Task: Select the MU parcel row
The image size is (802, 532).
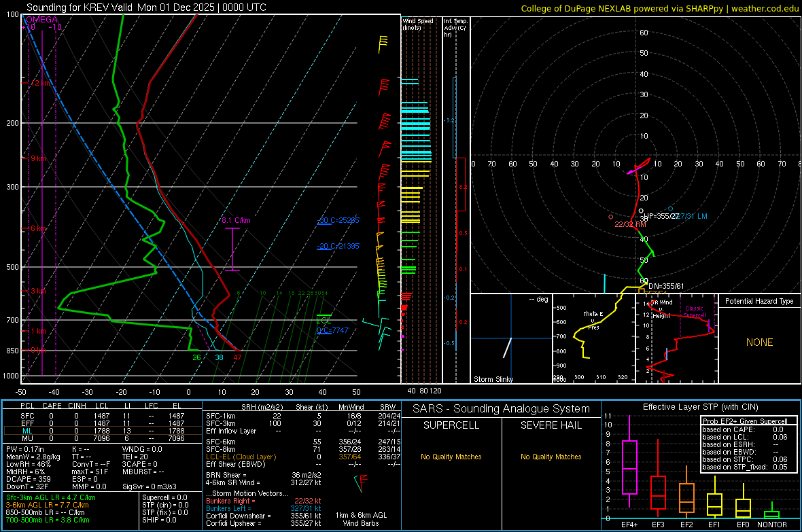Action: 103,438
